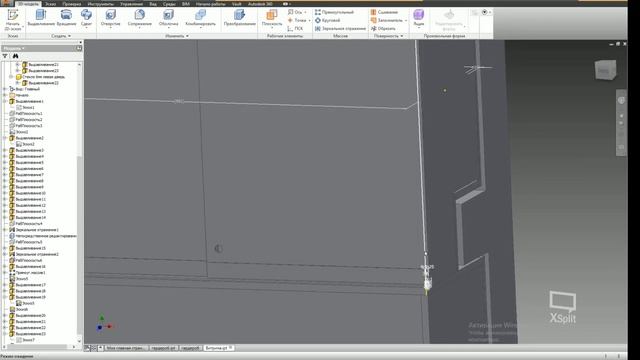This screenshot has width=640, height=360.
Task: Click the binoculars search icon in browser
Action: [16, 56]
